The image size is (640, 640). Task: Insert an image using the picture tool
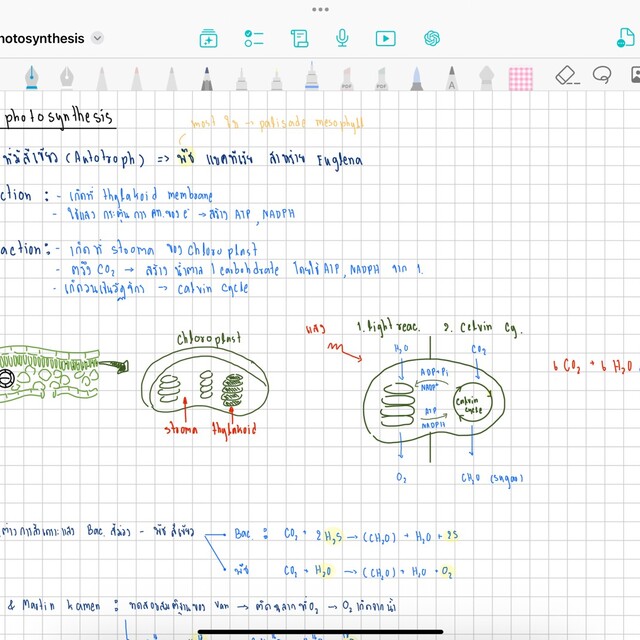click(634, 75)
